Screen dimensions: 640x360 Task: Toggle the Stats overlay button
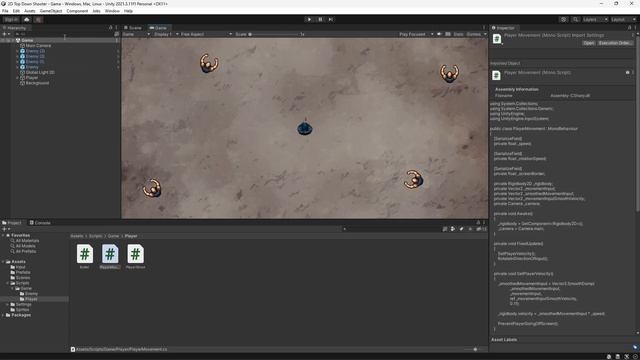pos(458,34)
